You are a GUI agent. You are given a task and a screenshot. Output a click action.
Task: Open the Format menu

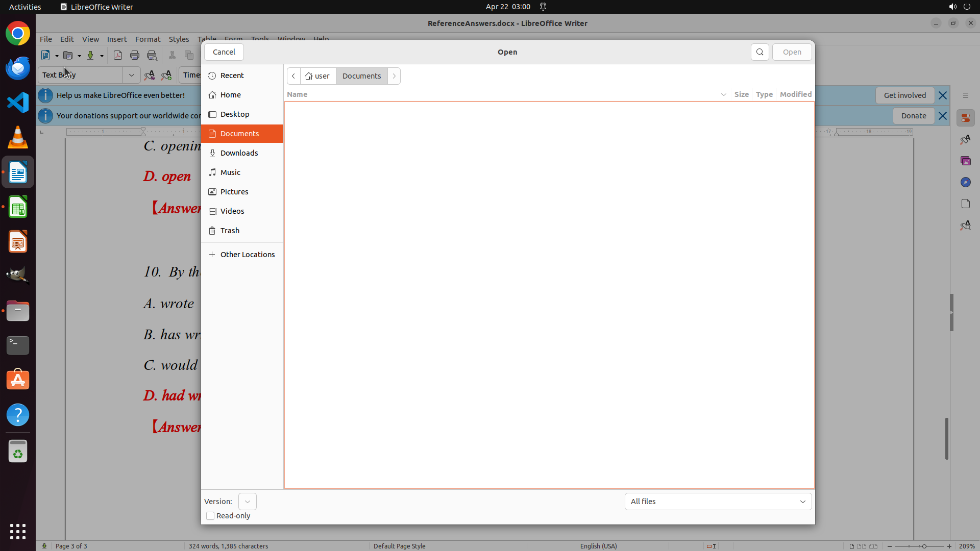click(x=148, y=39)
